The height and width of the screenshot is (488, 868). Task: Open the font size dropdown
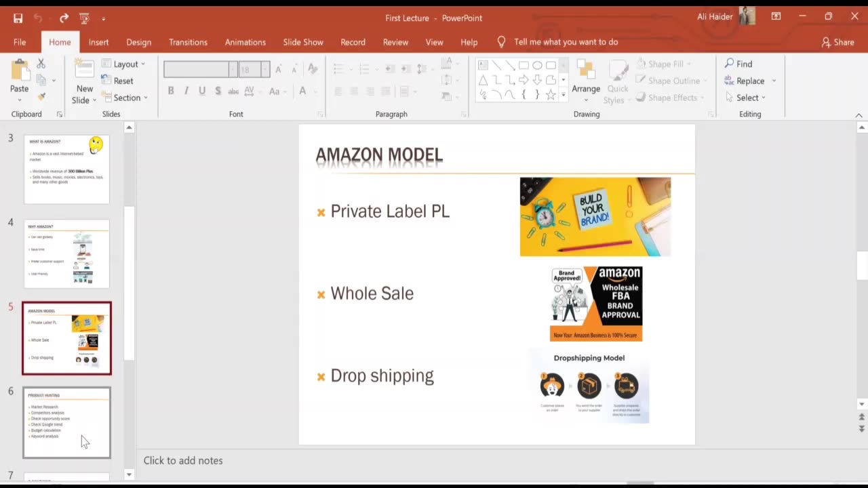(265, 69)
